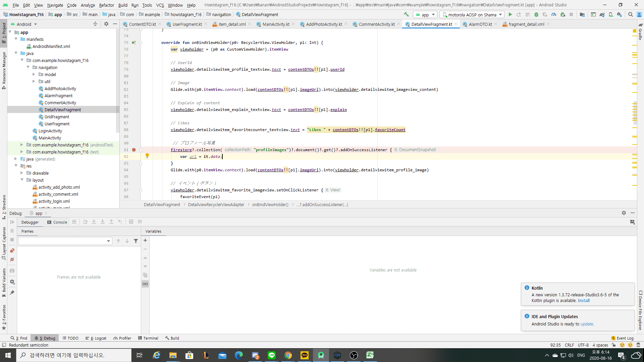Click the Search Everywhere magnifier icon

tap(630, 14)
